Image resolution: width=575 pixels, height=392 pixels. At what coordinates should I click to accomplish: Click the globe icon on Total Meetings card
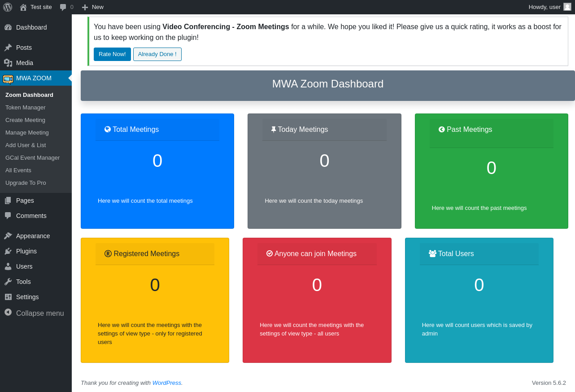[108, 129]
